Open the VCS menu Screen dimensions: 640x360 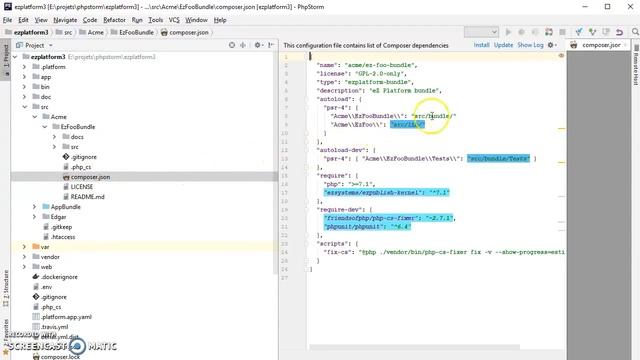(x=174, y=20)
